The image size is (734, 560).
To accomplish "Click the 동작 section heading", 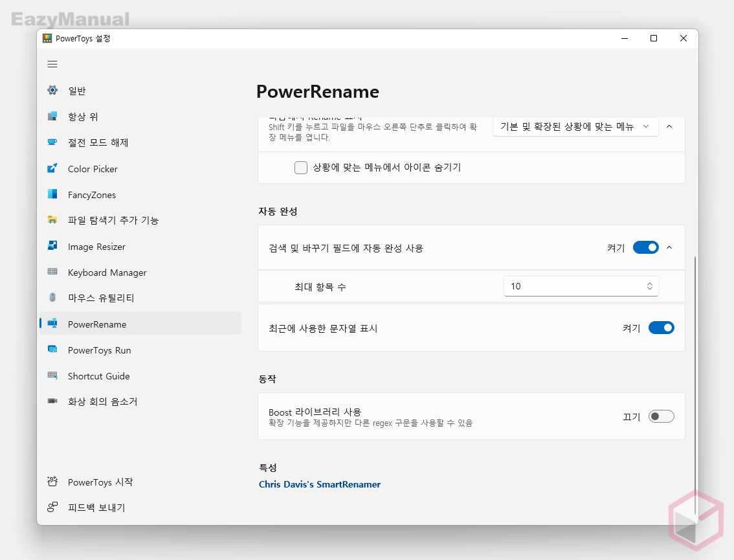I will [267, 379].
